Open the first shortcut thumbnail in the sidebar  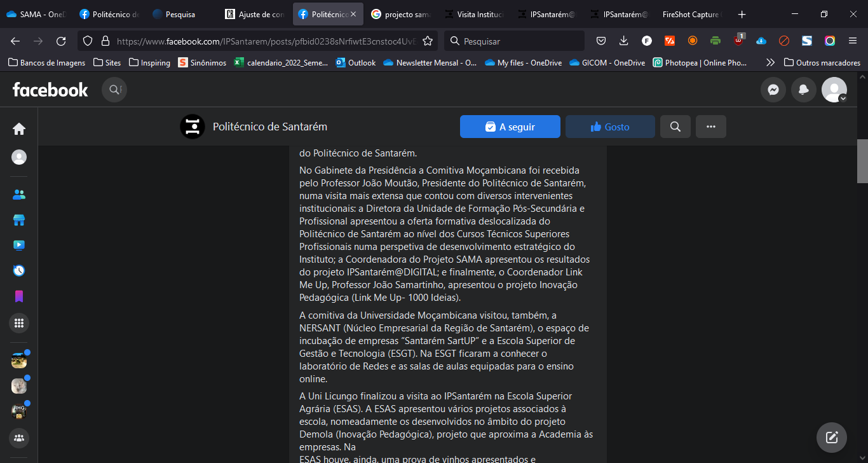19,361
